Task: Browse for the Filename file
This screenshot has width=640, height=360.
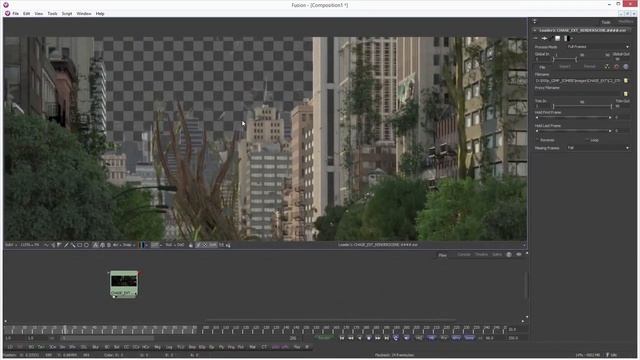Action: click(626, 81)
